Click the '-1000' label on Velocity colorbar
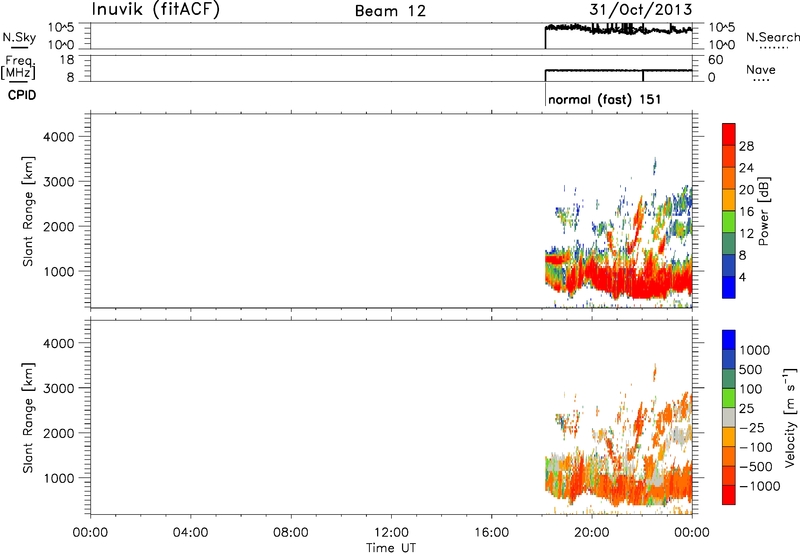The height and width of the screenshot is (554, 800). click(760, 486)
